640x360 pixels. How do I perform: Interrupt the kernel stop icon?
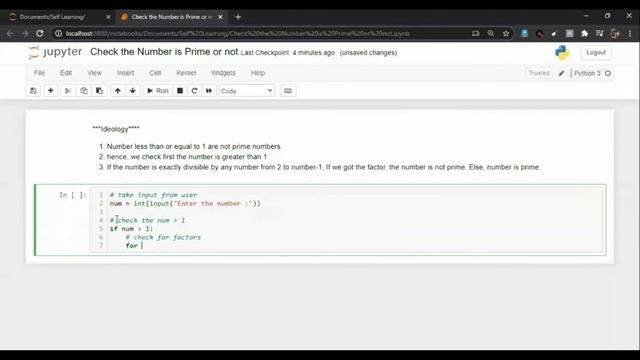tap(180, 91)
